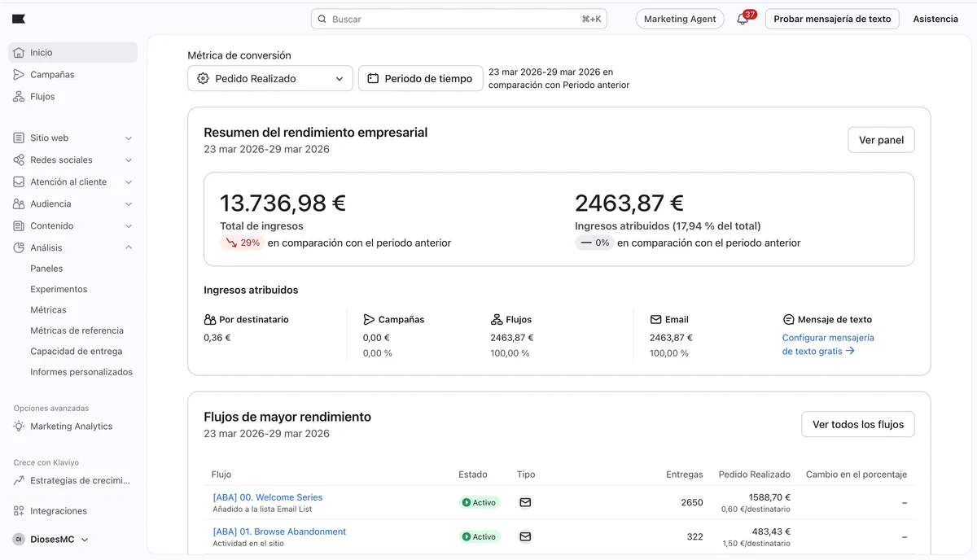This screenshot has height=560, width=977.
Task: Open notifications via the bell icon showing 37
Action: (742, 19)
